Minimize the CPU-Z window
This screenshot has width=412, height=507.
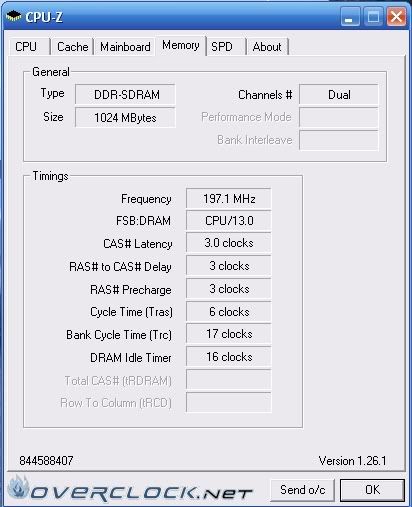pos(350,16)
